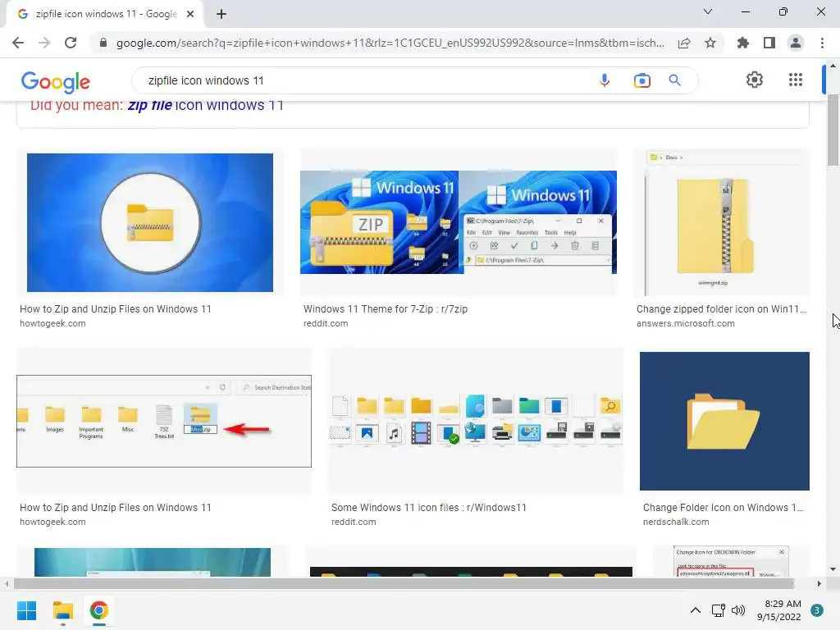Image resolution: width=840 pixels, height=630 pixels.
Task: Click 'Some Windows 11 icon files : r/Windows11' title
Action: coord(428,507)
